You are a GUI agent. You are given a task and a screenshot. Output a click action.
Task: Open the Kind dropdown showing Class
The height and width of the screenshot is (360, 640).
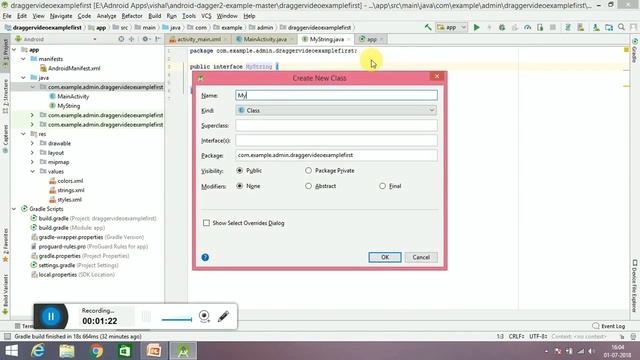click(336, 110)
